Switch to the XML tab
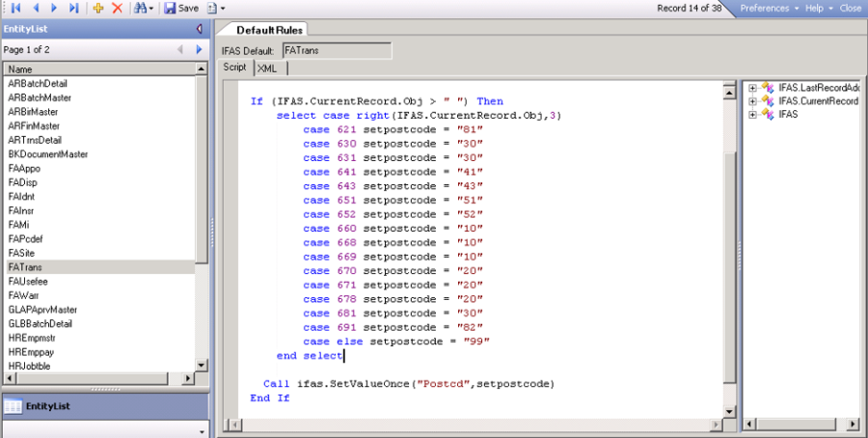 click(x=266, y=68)
